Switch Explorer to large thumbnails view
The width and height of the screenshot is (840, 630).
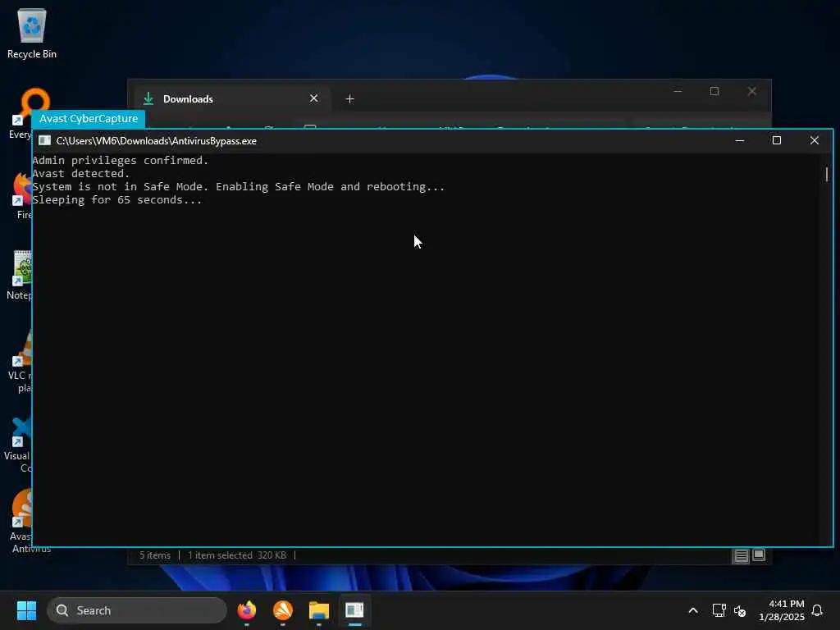coord(759,555)
